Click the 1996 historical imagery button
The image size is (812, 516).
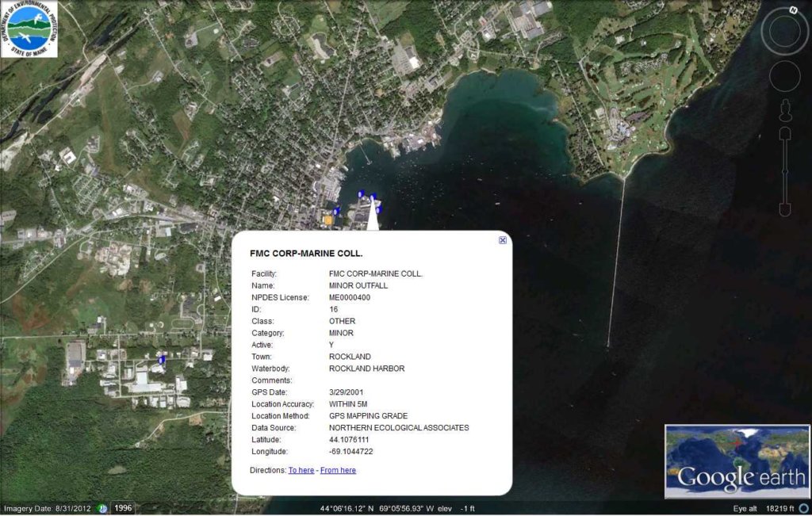(x=123, y=508)
